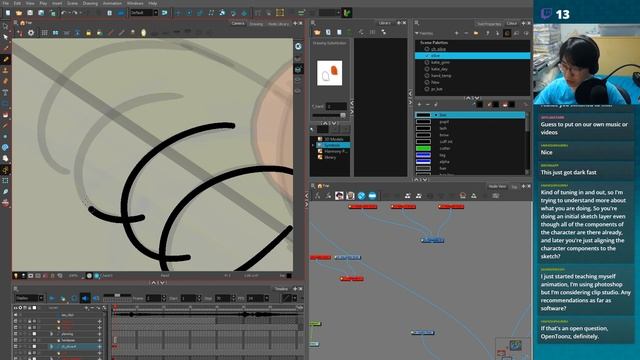Click the folder icon in Library toolbar
The height and width of the screenshot is (360, 640).
(x=317, y=32)
